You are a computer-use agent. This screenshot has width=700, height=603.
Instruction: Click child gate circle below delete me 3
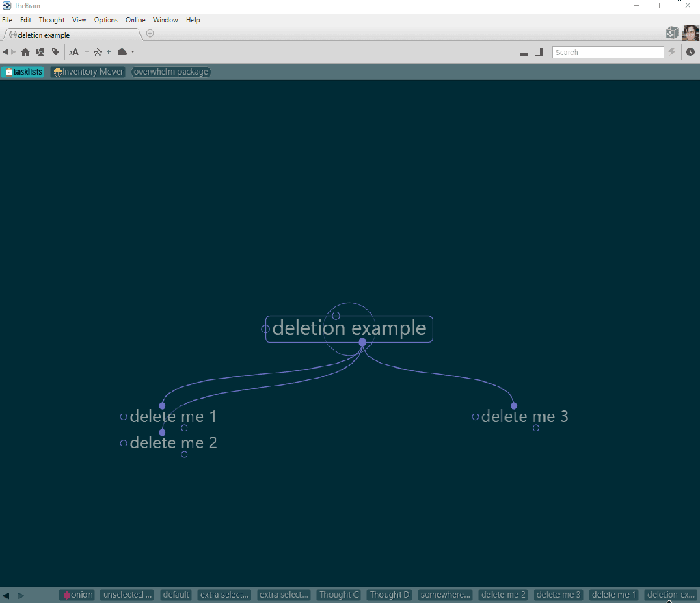point(536,428)
